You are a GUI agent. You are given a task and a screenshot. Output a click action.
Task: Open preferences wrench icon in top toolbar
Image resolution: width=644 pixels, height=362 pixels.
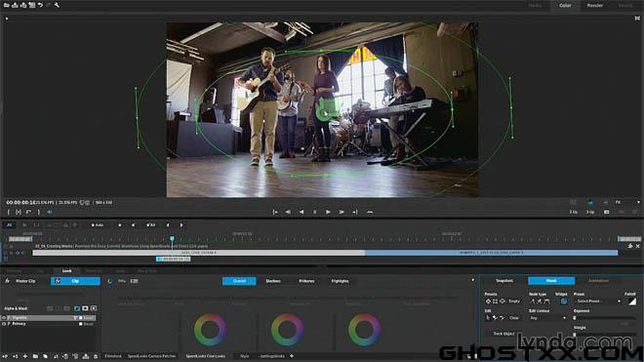(57, 5)
